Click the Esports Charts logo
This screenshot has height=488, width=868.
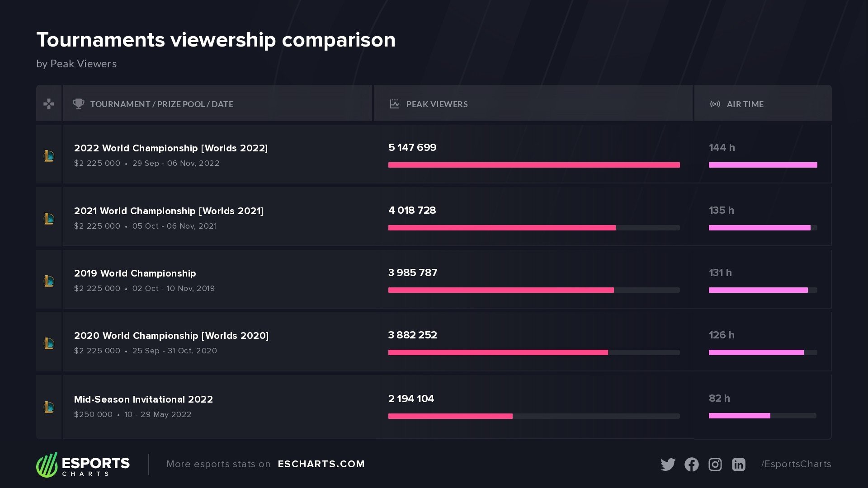point(83,465)
